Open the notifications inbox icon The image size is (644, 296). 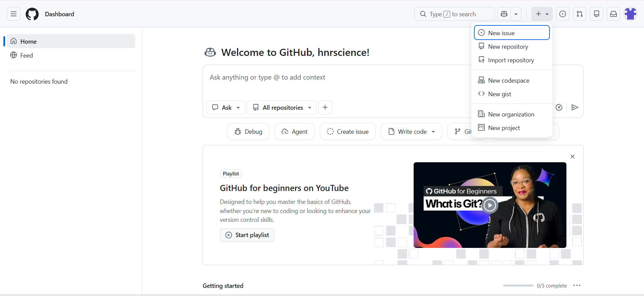click(614, 14)
